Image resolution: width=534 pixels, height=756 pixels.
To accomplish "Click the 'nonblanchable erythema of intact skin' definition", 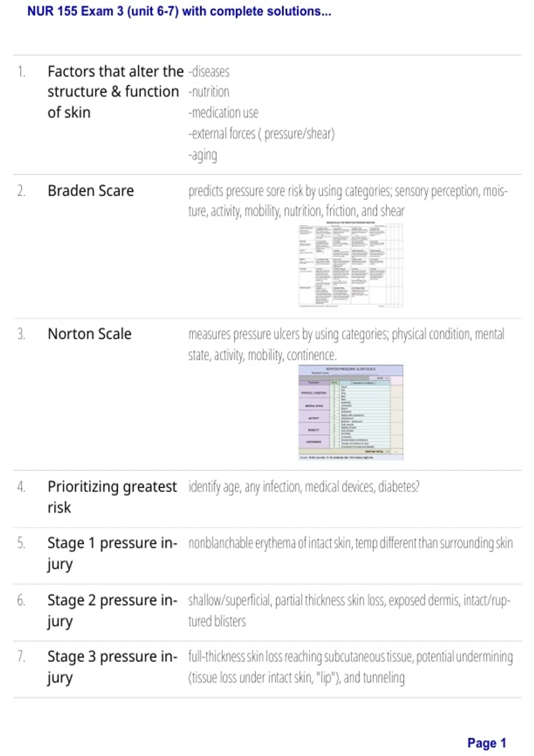I will (x=351, y=543).
